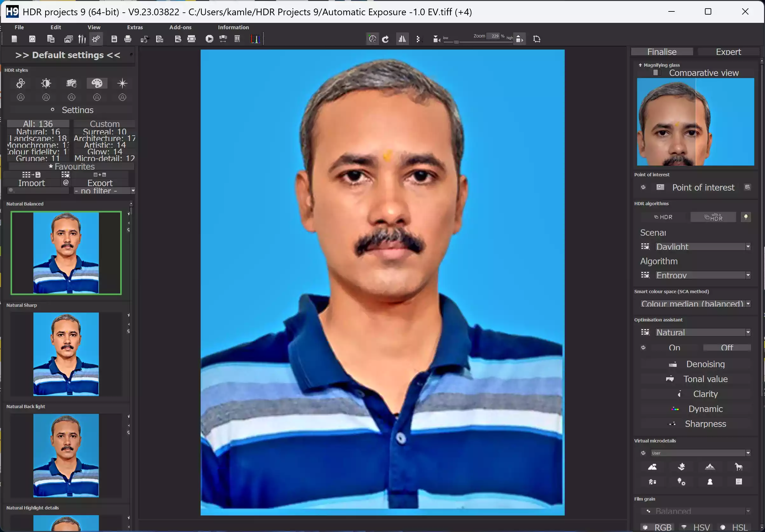Click the ultra HDR algorithm button
Screen dimensions: 765x532
713,217
